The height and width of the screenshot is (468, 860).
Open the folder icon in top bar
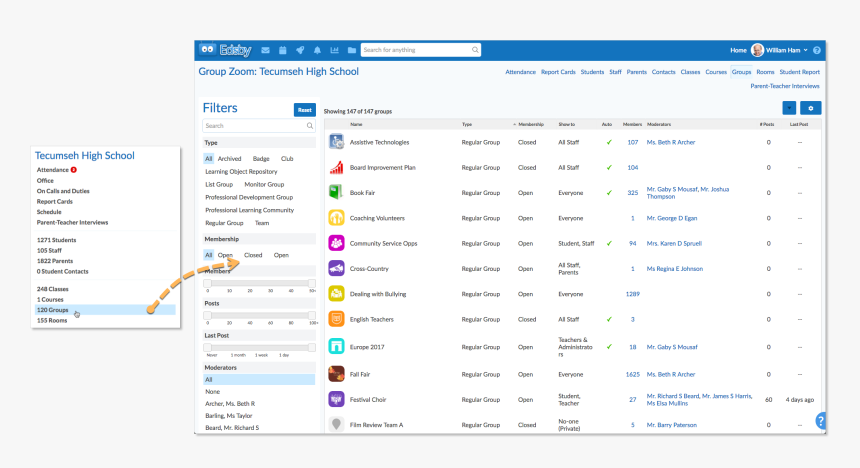[350, 50]
